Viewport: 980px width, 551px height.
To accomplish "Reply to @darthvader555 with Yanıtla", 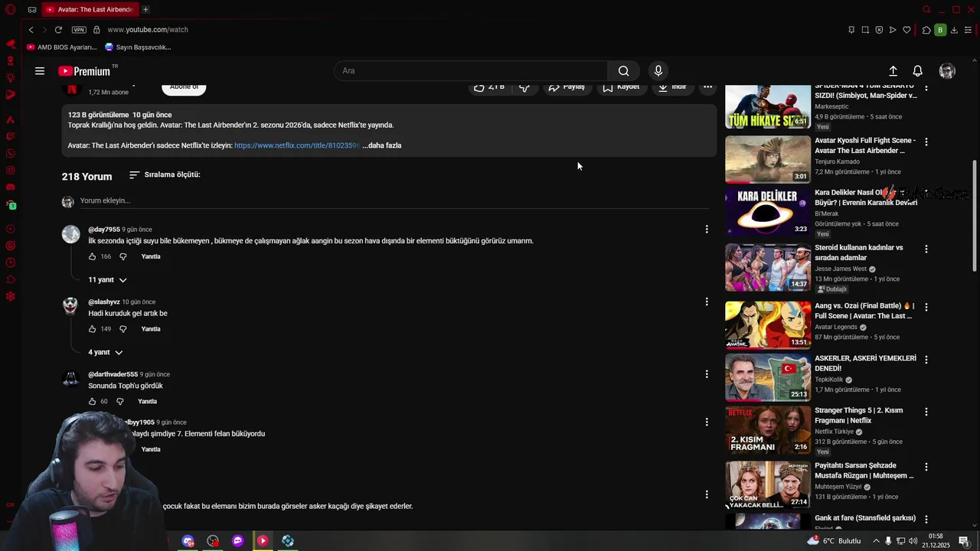I will point(147,401).
